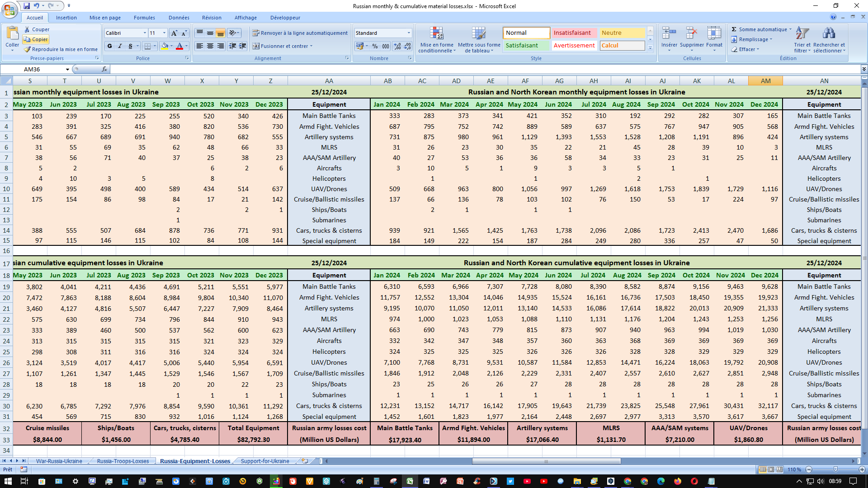Screen dimensions: 868x488
Task: Toggle bottom vertical alignment
Action: coord(220,33)
